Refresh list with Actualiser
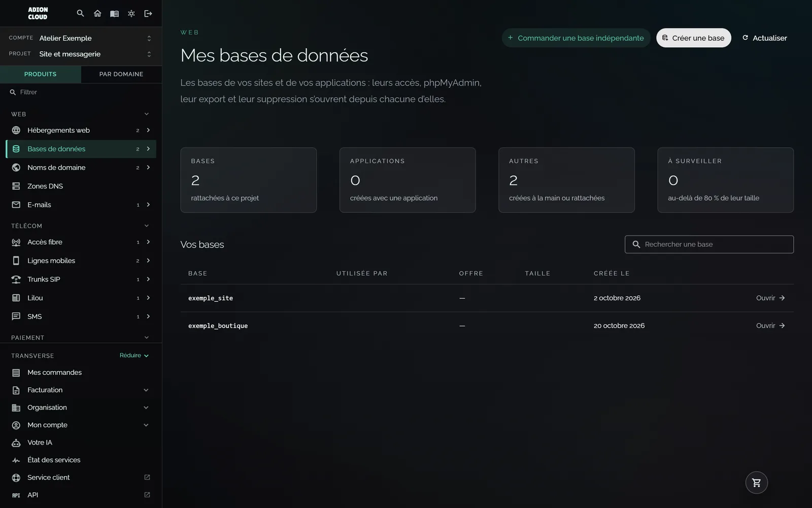The width and height of the screenshot is (812, 508). 765,38
